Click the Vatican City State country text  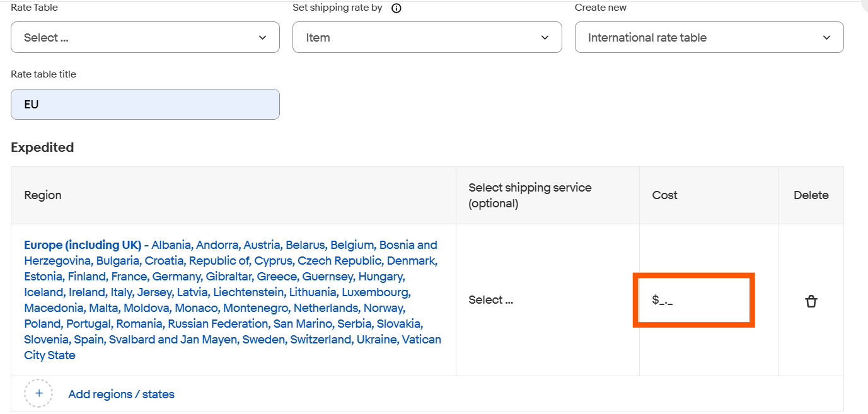point(233,347)
